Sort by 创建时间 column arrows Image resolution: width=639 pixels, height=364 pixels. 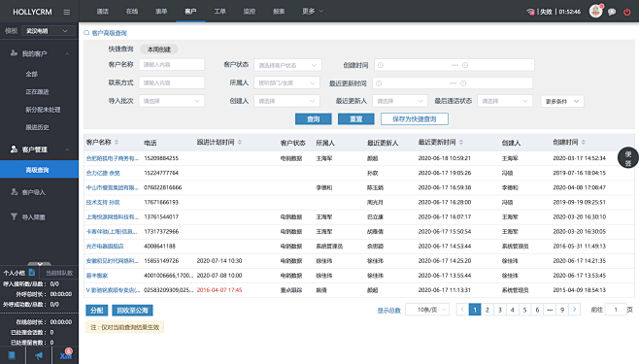(x=584, y=142)
